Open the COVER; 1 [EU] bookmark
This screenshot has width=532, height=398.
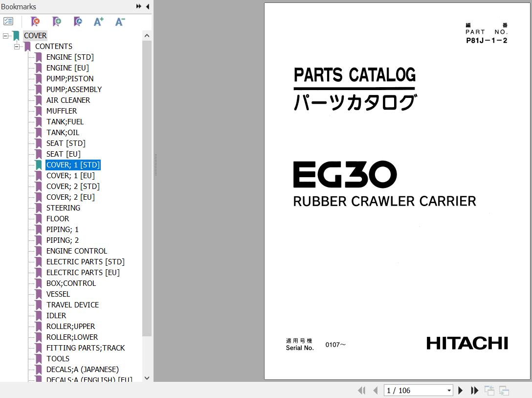[x=70, y=176]
